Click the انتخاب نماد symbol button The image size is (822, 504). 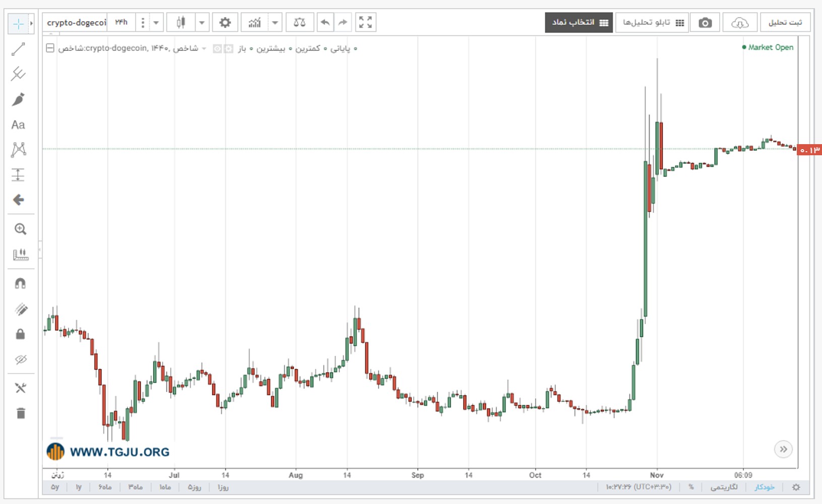pyautogui.click(x=579, y=23)
